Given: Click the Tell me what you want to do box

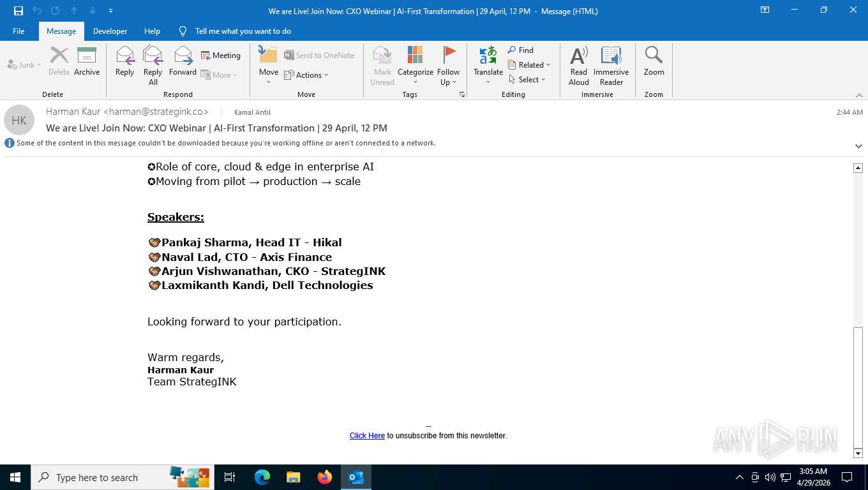Looking at the screenshot, I should click(x=243, y=31).
